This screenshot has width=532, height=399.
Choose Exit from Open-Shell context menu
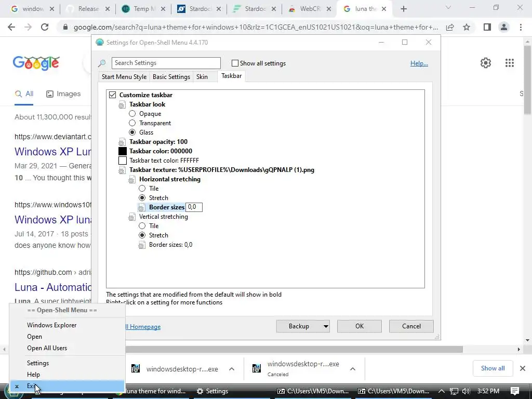click(x=67, y=386)
